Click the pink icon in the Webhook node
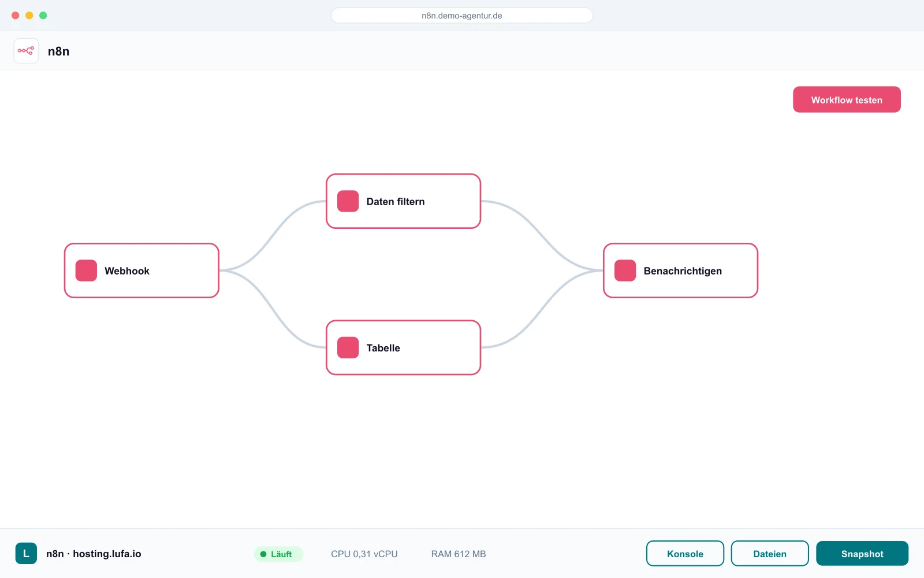The width and height of the screenshot is (924, 578). (86, 271)
